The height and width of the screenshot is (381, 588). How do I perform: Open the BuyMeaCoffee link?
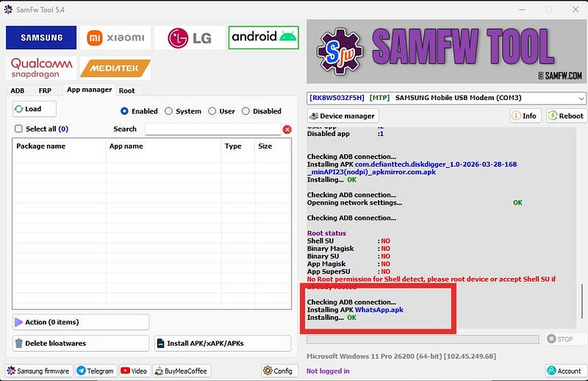pyautogui.click(x=182, y=371)
